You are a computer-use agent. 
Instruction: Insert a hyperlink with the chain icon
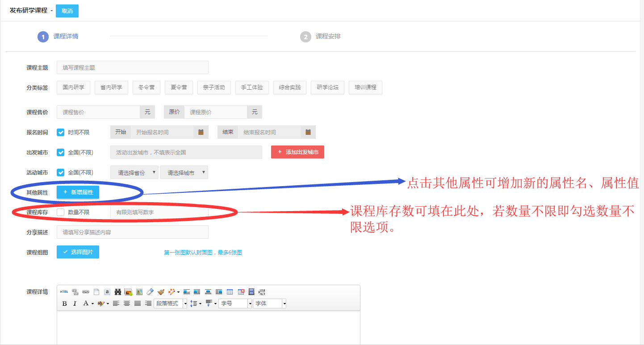(86, 292)
